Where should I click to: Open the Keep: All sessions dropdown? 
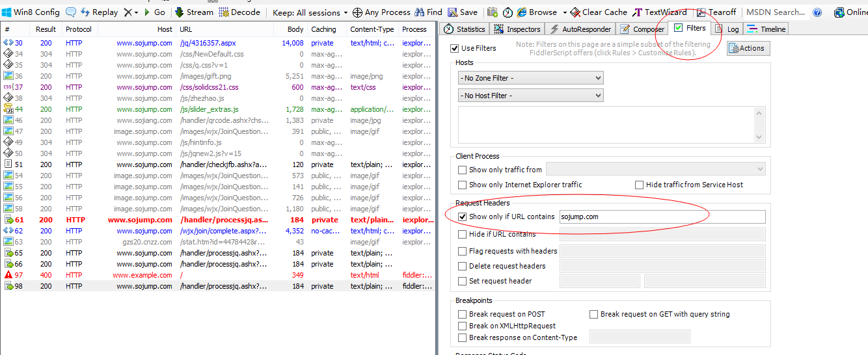click(310, 12)
